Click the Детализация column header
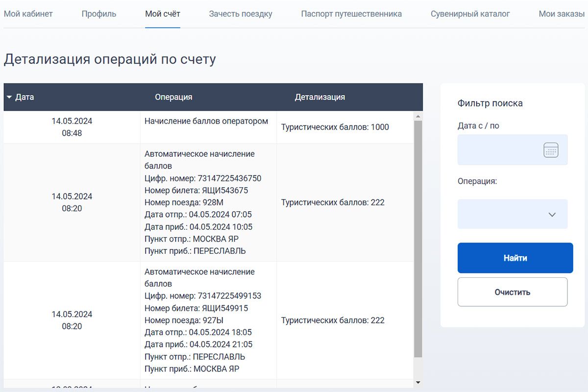 tap(319, 97)
